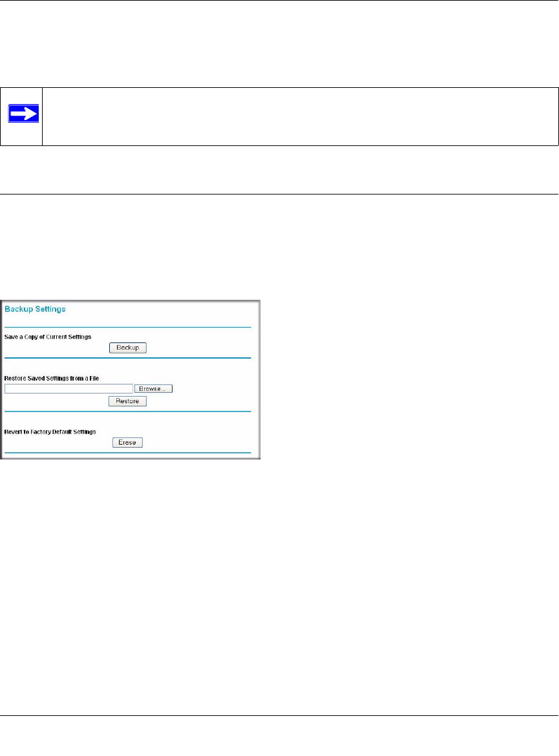Screen dimensions: 559x756
Task: Click 'Save a Copy of Current Settings' label
Action: point(48,337)
